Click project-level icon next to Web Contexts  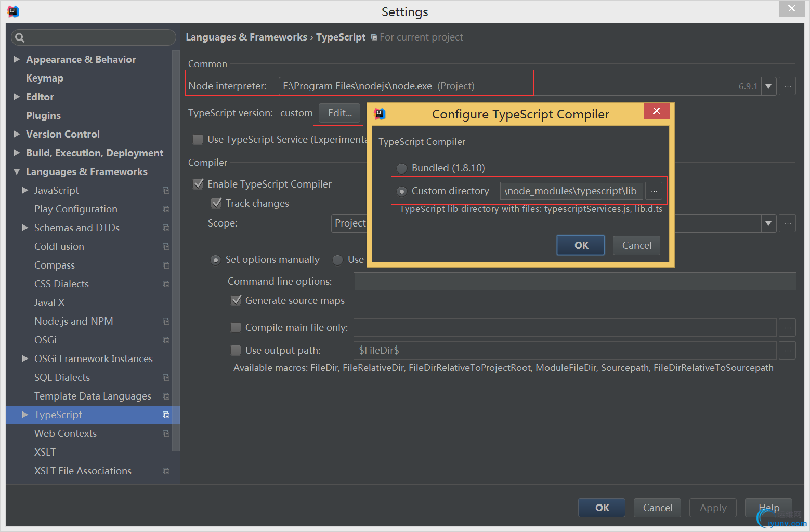point(166,434)
